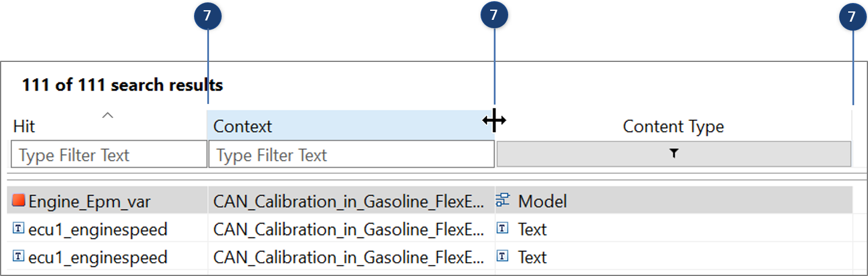
Task: Click callout marker 7 above the Content Type resize handle
Action: point(851,17)
